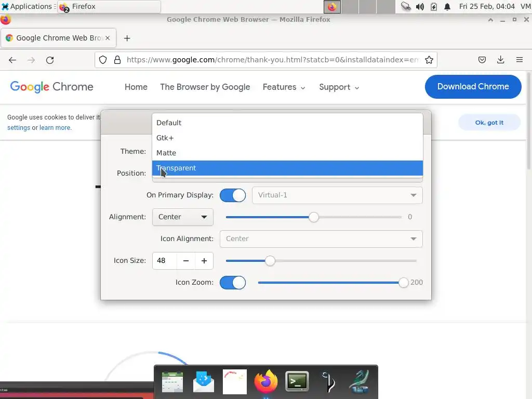Follow the learn more link
532x399 pixels.
pos(55,128)
